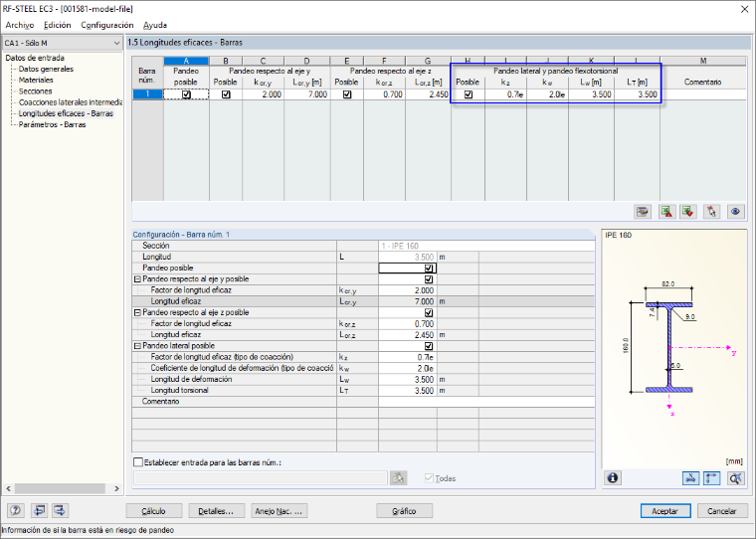Screen dimensions: 756x539
Task: Click the member numbers input field
Action: pos(261,477)
